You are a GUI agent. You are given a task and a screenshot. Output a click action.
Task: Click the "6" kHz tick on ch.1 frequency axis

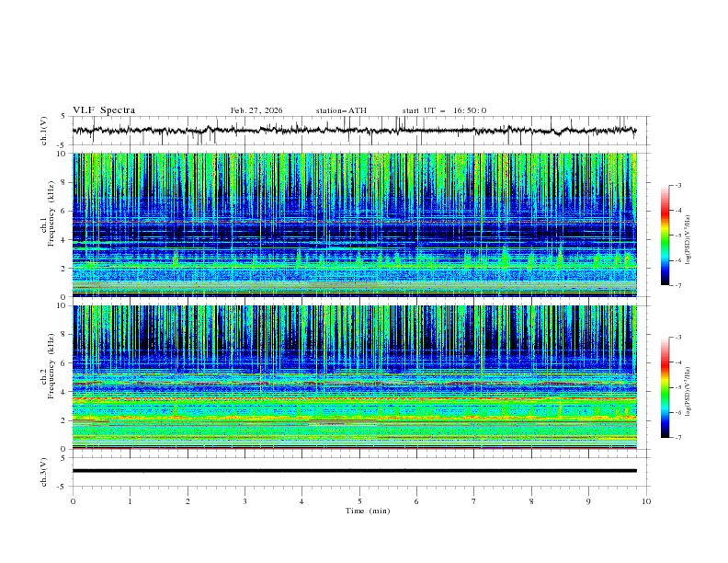(x=64, y=211)
